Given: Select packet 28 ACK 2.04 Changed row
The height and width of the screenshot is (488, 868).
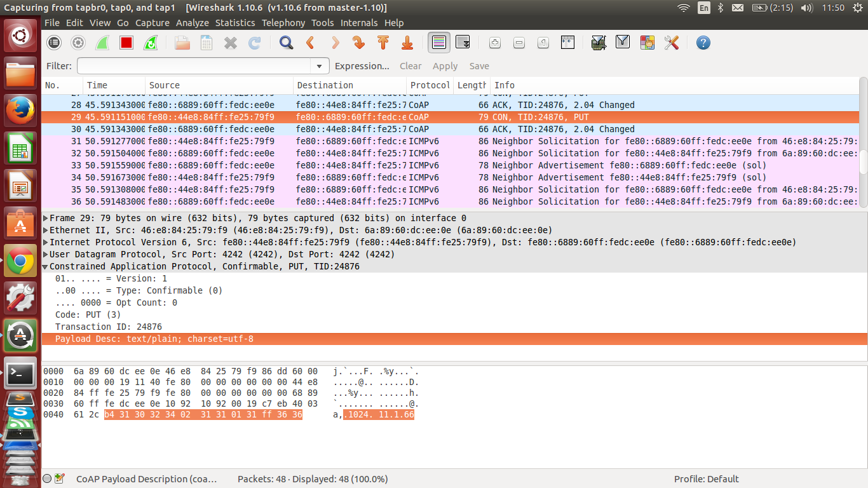Looking at the screenshot, I should (450, 105).
